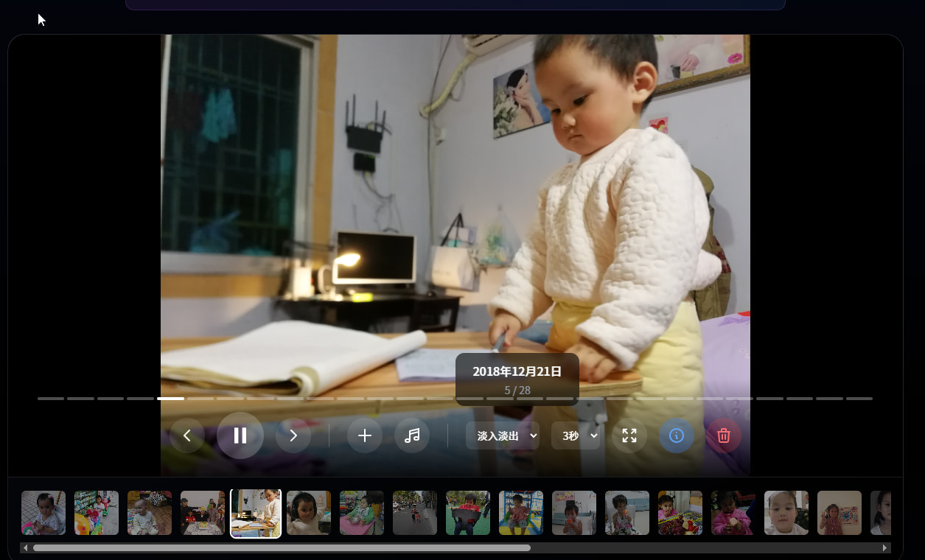Select the currently highlighted fifth thumbnail

[256, 513]
